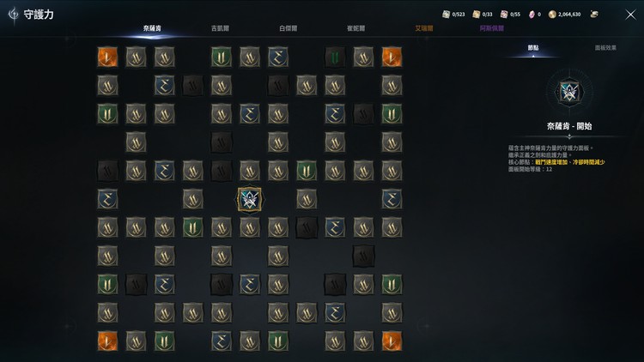The width and height of the screenshot is (644, 362).
Task: Switch to the 面板效果 panel tab
Action: (605, 48)
